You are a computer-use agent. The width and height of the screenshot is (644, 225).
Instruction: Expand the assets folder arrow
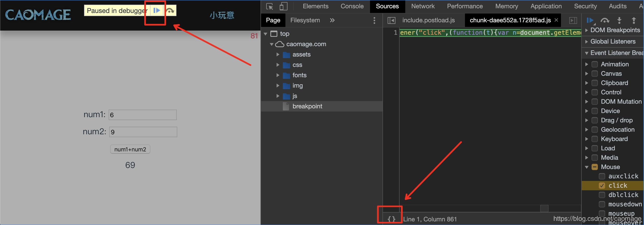(x=278, y=54)
